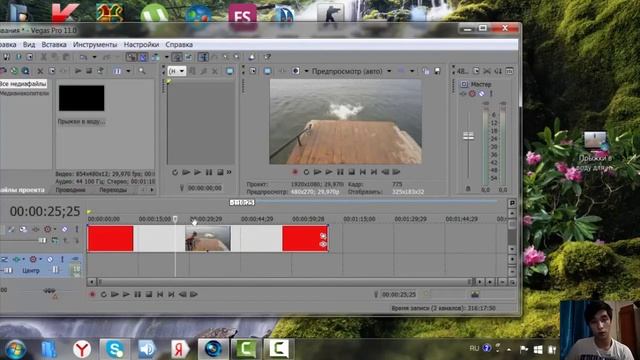Viewport: 640px width, 360px height.
Task: Open the Инструменты menu
Action: (95, 44)
